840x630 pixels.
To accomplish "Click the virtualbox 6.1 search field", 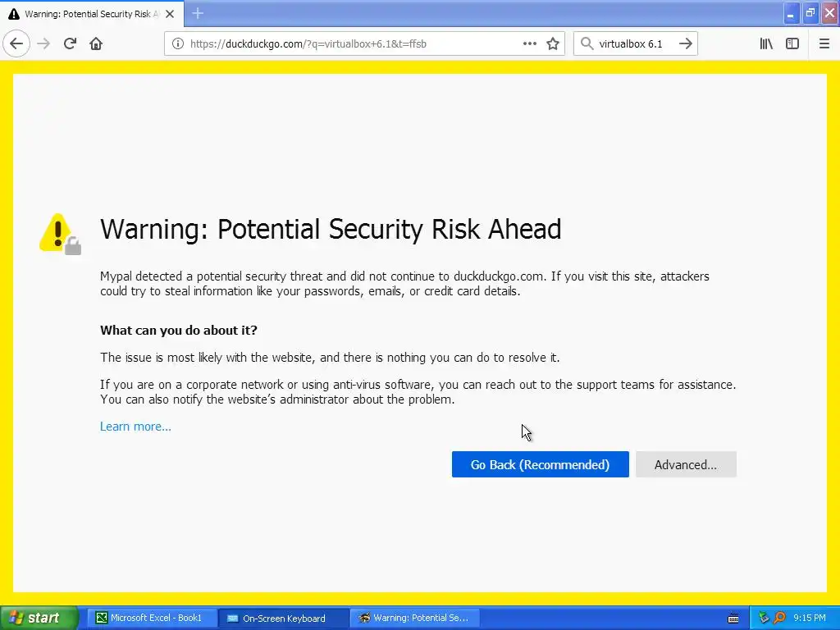I will pyautogui.click(x=634, y=44).
